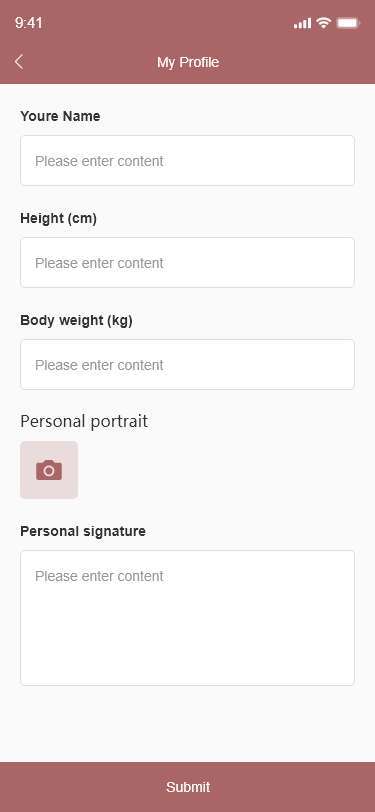The width and height of the screenshot is (375, 812).
Task: Submit the profile form
Action: point(188,787)
